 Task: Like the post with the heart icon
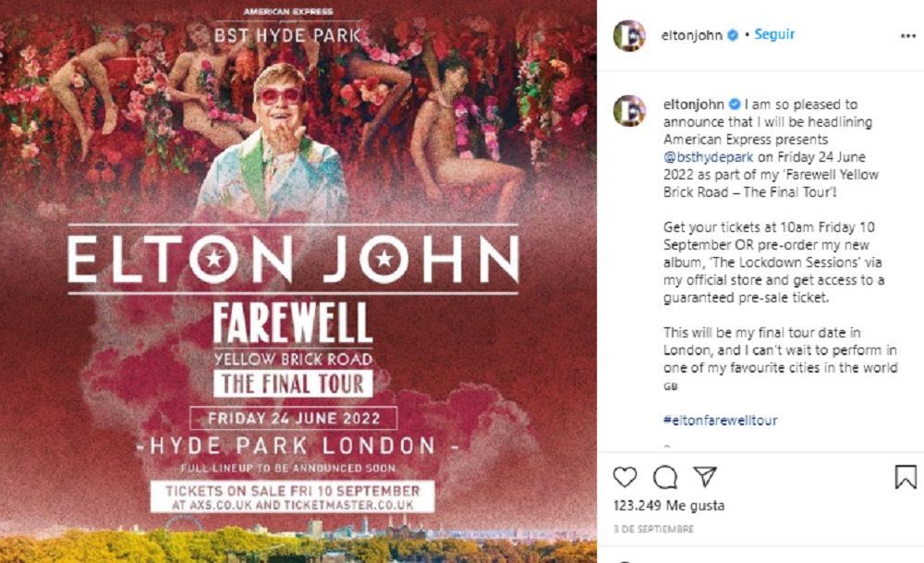[x=626, y=476]
